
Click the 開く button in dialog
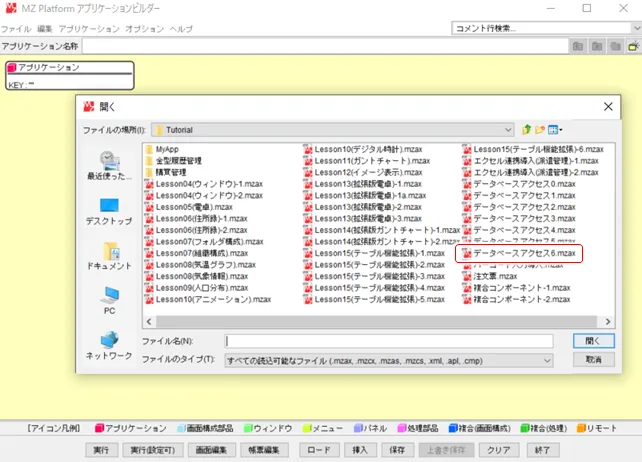tap(593, 341)
